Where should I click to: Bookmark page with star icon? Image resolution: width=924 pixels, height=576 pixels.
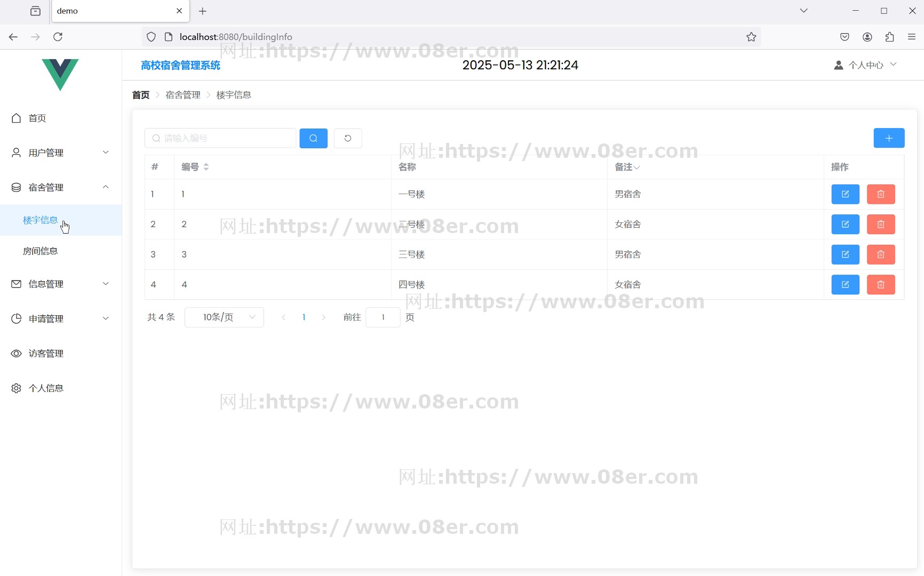[x=751, y=37]
